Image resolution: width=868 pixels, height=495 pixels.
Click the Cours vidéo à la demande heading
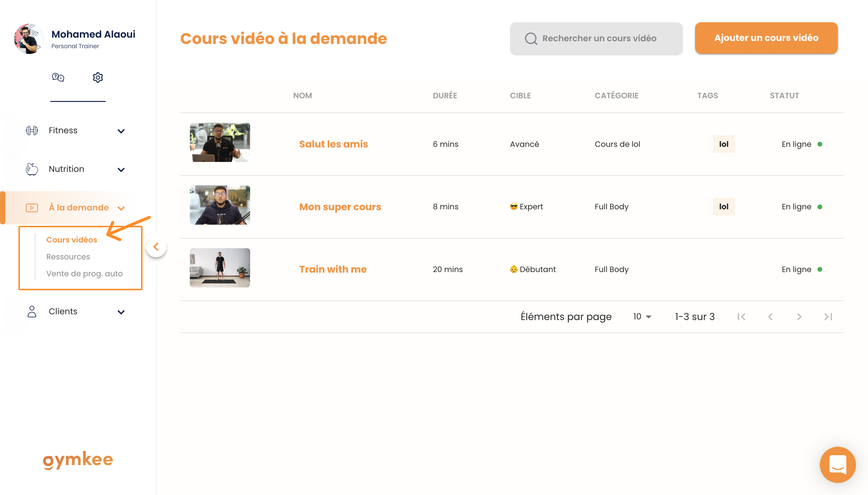pos(283,39)
